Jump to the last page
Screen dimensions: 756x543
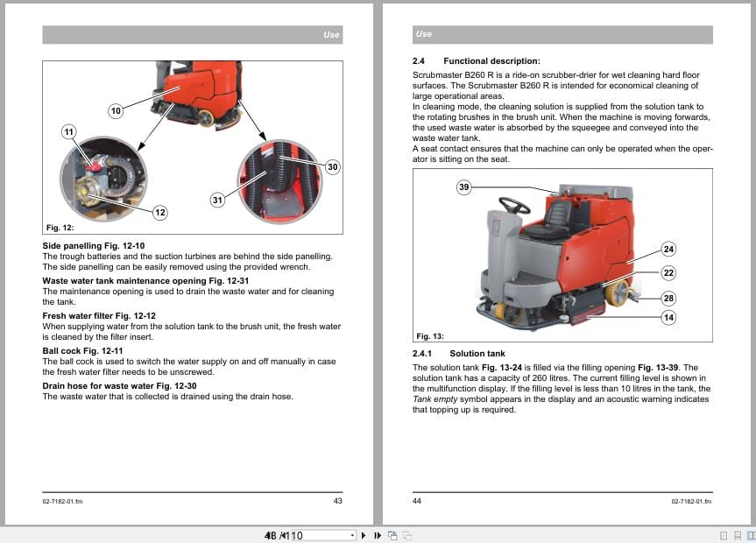[378, 534]
